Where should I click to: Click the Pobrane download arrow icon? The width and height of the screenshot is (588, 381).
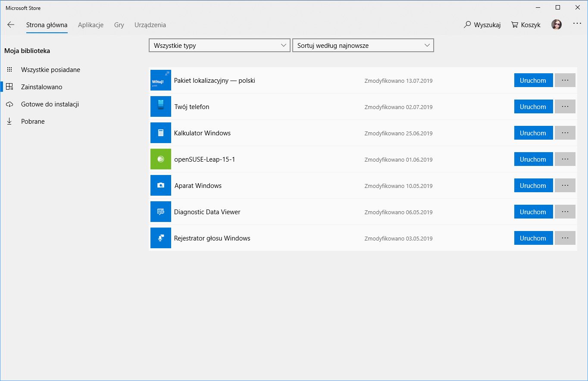(x=9, y=122)
